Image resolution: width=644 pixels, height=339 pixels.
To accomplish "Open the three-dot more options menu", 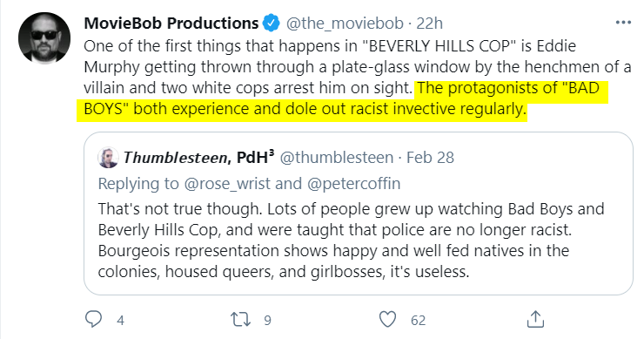I will 623,23.
